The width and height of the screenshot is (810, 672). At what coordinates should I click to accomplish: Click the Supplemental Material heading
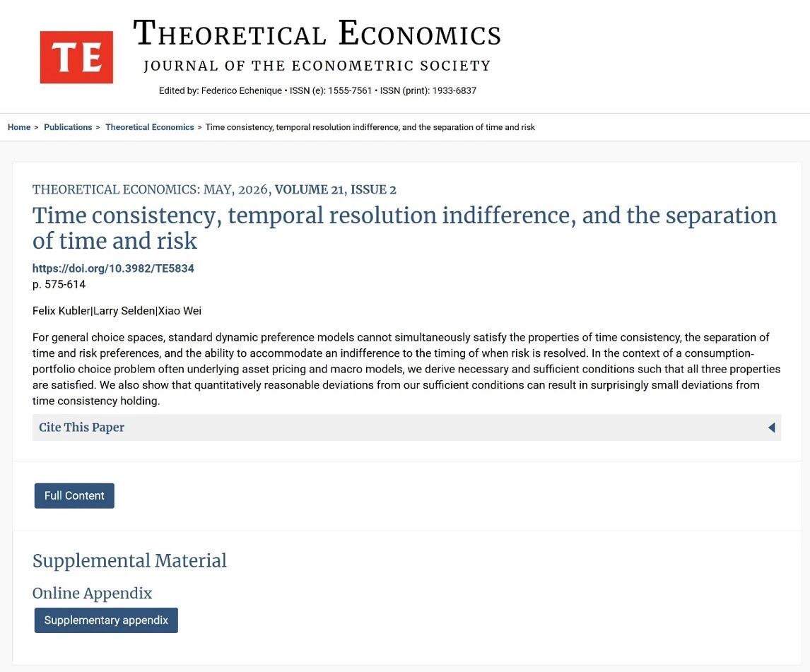(x=129, y=560)
